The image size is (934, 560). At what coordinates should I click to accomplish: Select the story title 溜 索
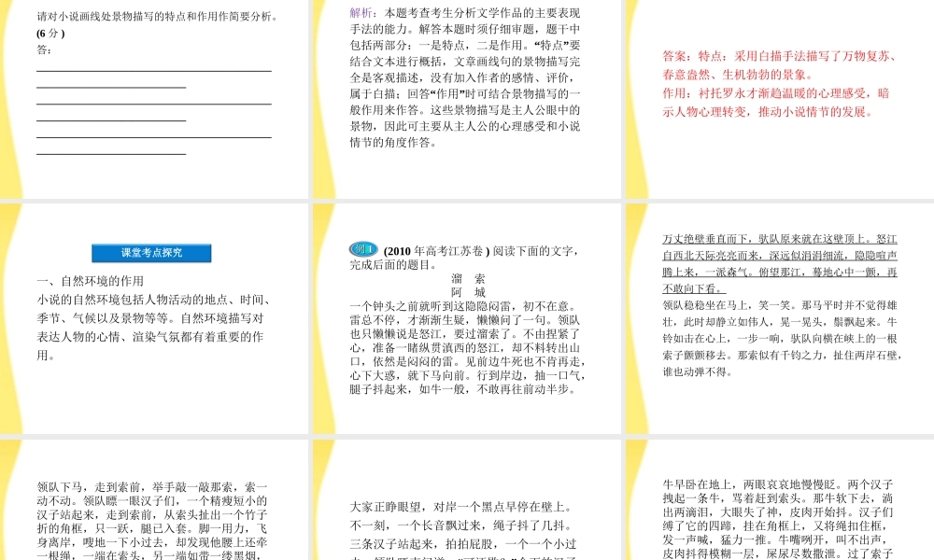click(468, 278)
